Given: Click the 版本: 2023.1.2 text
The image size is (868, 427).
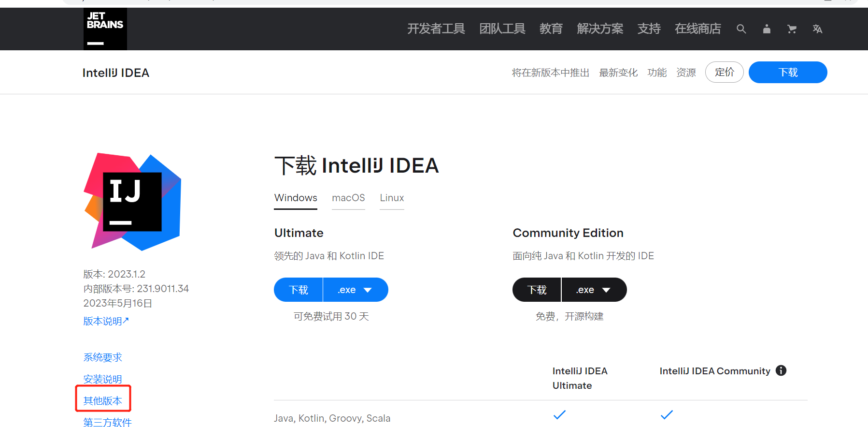Looking at the screenshot, I should tap(114, 274).
